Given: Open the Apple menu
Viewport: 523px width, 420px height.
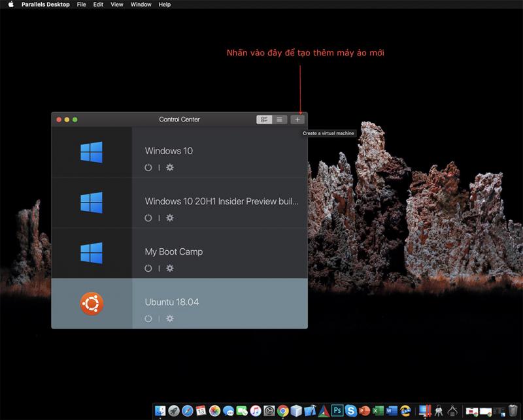Looking at the screenshot, I should click(x=11, y=5).
